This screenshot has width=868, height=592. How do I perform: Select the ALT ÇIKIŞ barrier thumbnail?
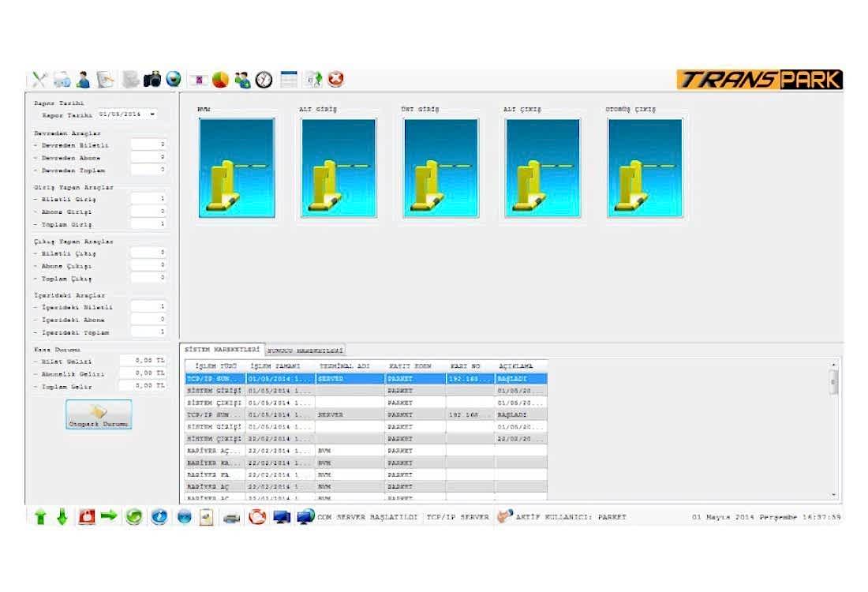tap(543, 168)
